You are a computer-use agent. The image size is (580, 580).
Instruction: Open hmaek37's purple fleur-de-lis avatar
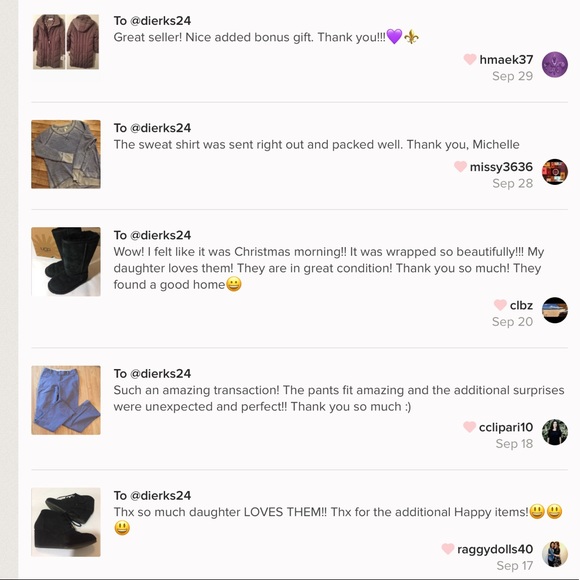point(554,65)
